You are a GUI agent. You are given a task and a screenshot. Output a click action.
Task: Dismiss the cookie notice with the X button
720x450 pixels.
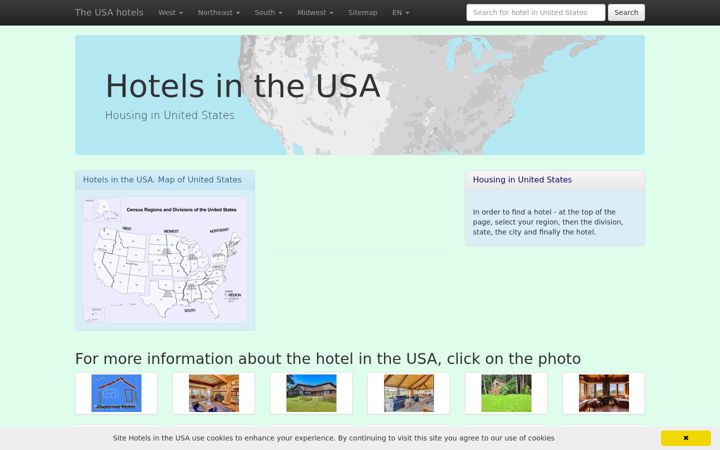coord(686,438)
